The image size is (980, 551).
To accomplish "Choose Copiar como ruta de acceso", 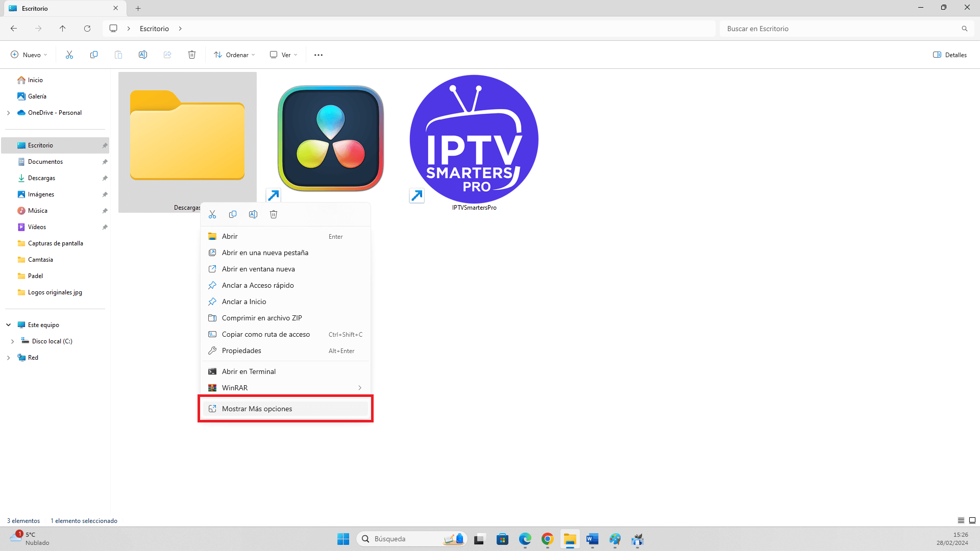I will (x=285, y=334).
